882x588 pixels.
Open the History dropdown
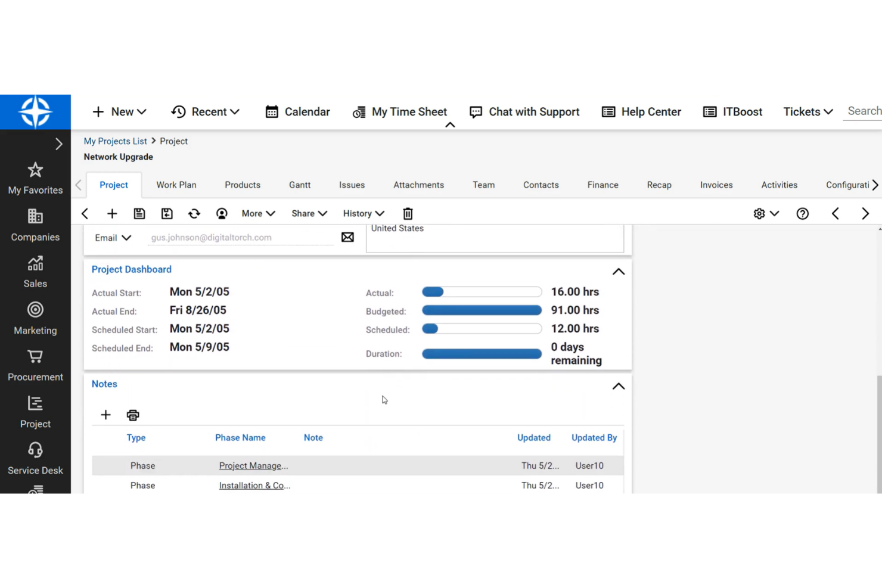[x=363, y=213]
